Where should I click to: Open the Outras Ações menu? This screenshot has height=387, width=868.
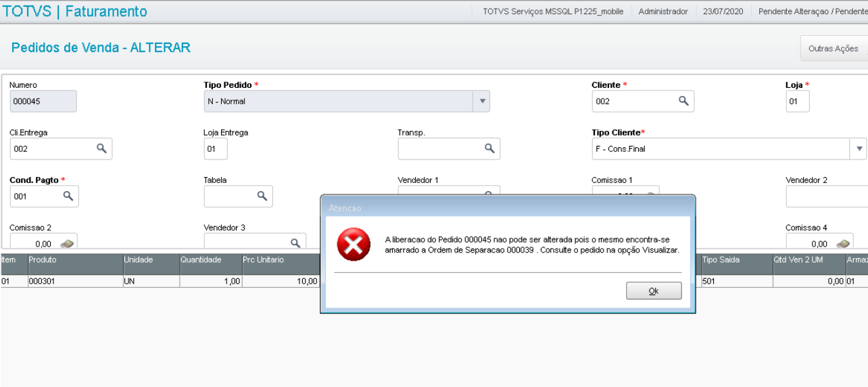point(834,49)
